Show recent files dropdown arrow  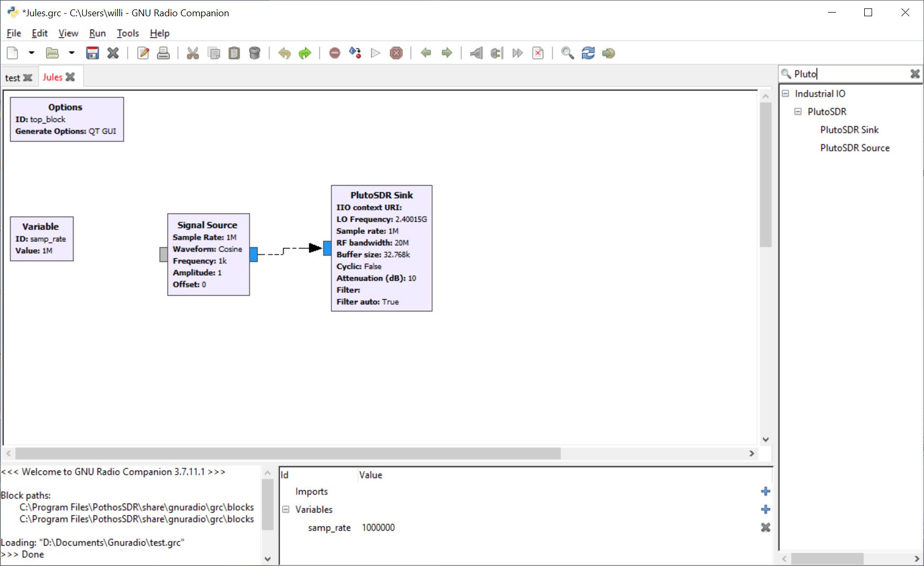[72, 53]
